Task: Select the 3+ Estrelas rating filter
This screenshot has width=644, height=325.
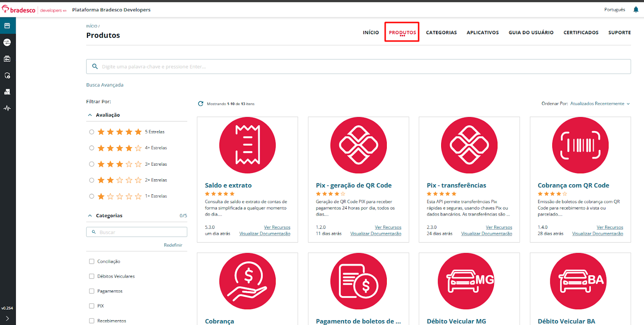Action: click(92, 164)
